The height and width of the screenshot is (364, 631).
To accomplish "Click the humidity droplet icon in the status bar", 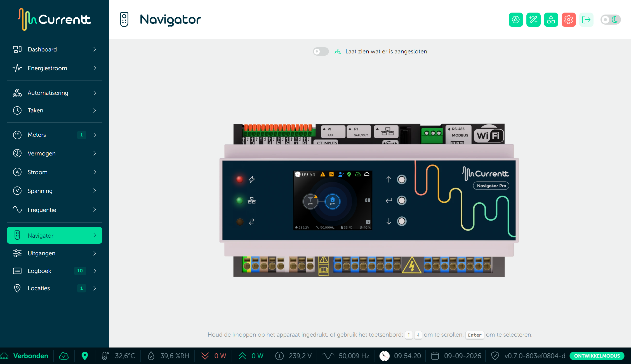I will (151, 356).
